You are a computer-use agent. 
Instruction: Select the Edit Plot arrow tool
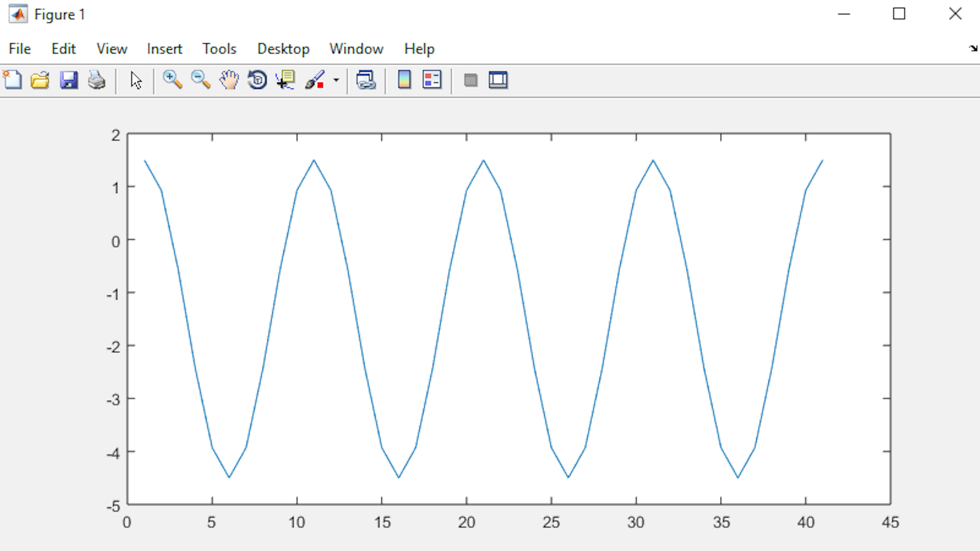click(136, 80)
